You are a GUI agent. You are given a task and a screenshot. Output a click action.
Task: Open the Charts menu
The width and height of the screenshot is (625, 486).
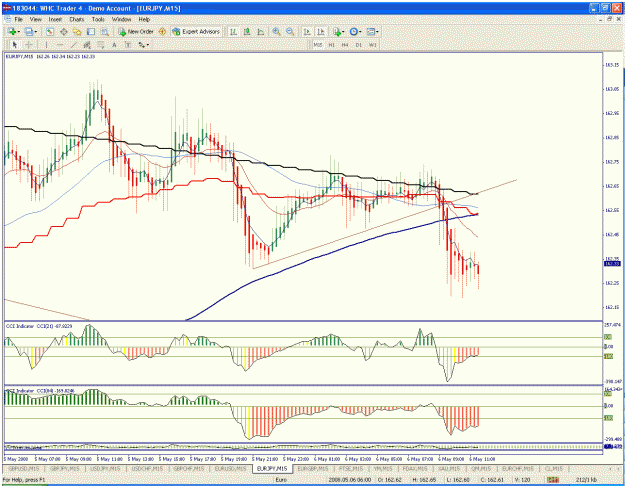point(77,19)
